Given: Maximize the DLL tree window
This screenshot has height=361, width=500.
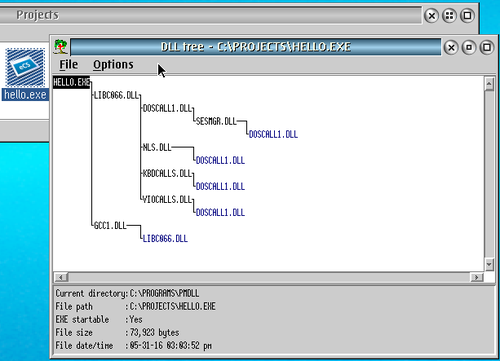Looking at the screenshot, I should (x=487, y=47).
